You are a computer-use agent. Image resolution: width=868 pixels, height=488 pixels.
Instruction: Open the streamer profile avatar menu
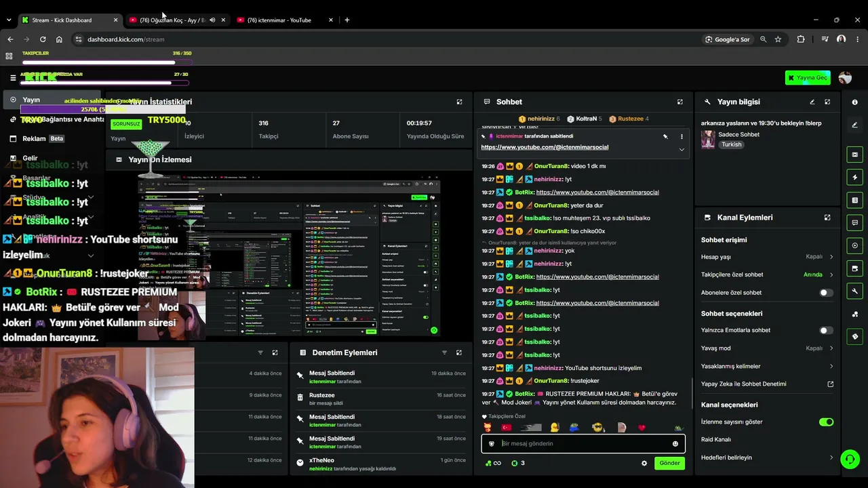845,78
